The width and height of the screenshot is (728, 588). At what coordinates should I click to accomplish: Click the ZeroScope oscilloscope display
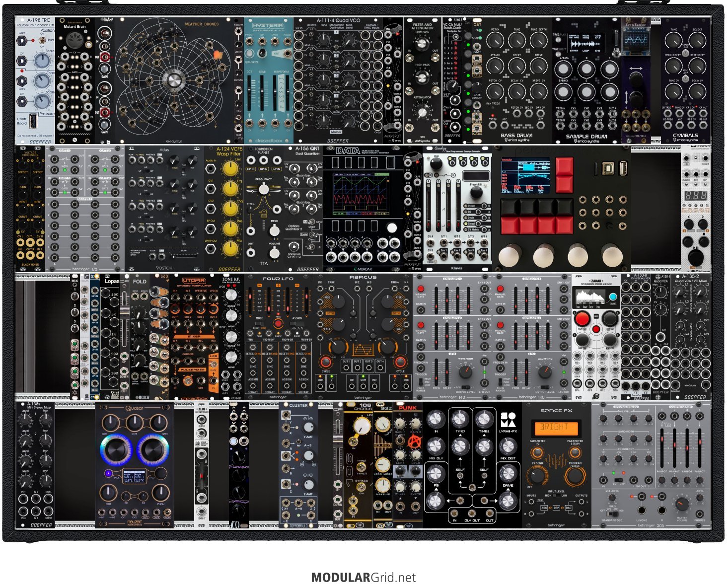636,39
